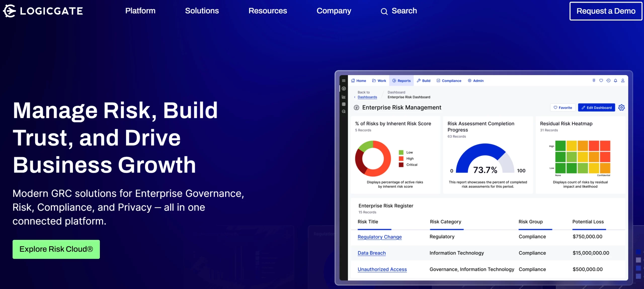
Task: Sort by the Risk Title column header
Action: 368,222
